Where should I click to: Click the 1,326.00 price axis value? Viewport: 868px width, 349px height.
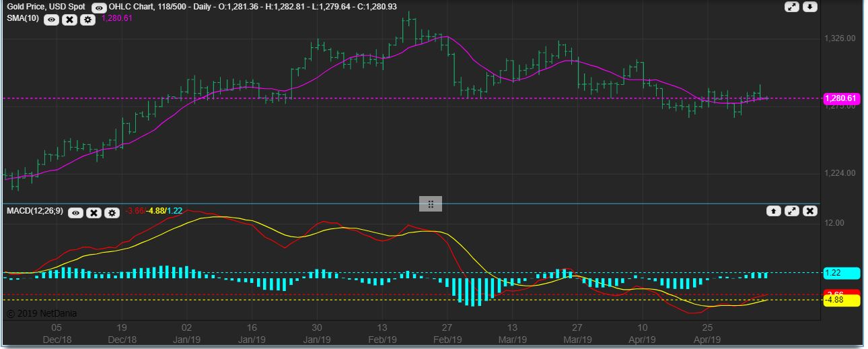[839, 39]
